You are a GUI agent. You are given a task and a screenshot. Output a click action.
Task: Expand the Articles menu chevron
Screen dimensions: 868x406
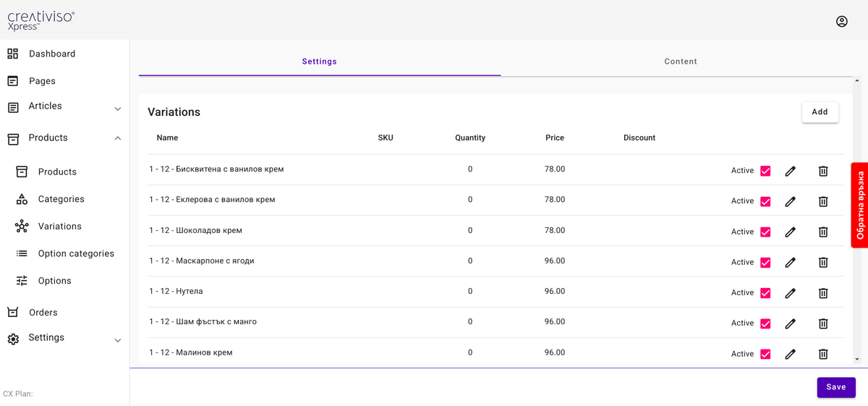click(x=118, y=109)
